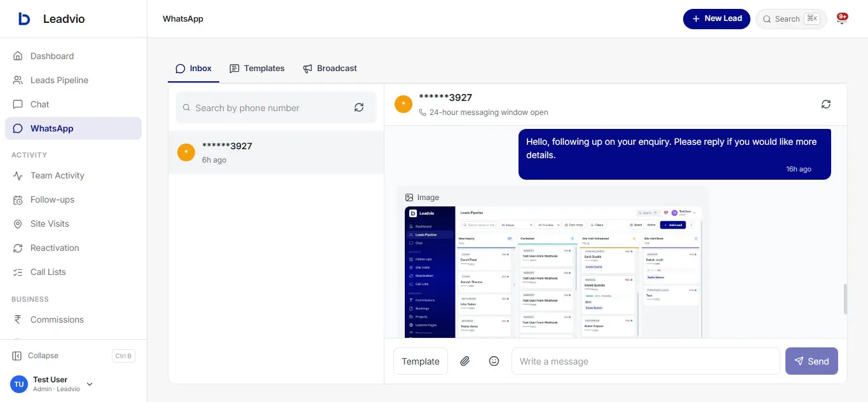
Task: Open the Chat sidebar item
Action: pos(73,104)
